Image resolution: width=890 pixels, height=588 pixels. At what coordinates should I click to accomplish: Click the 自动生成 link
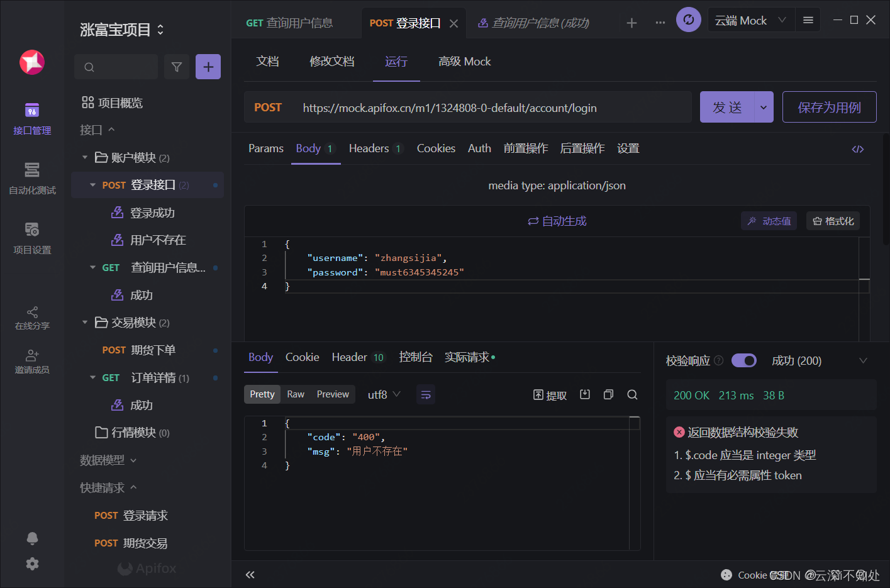tap(557, 221)
